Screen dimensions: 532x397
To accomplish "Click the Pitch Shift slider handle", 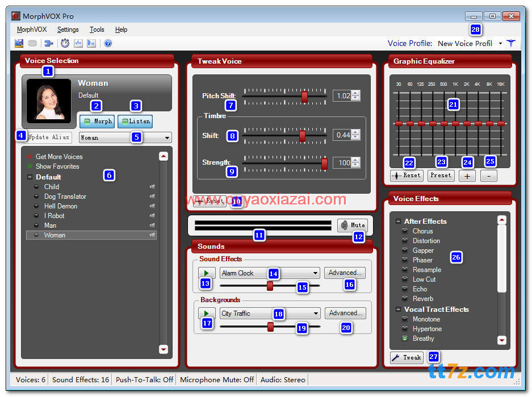I will pos(304,97).
